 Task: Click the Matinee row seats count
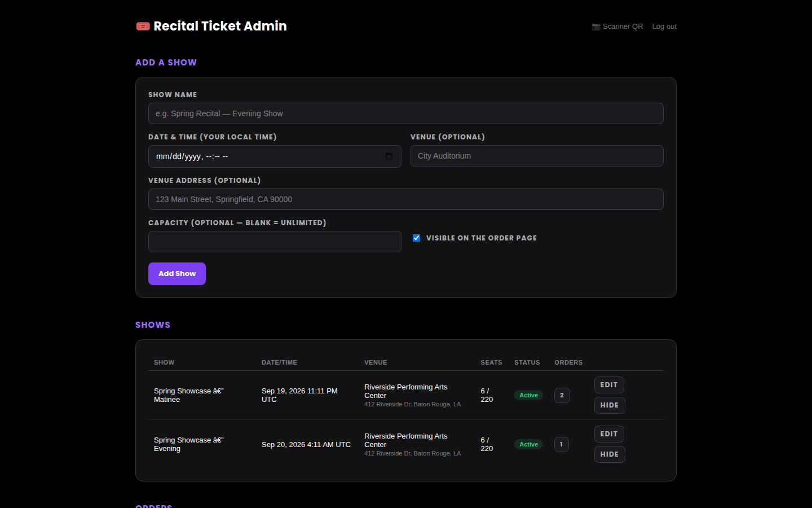tap(487, 395)
